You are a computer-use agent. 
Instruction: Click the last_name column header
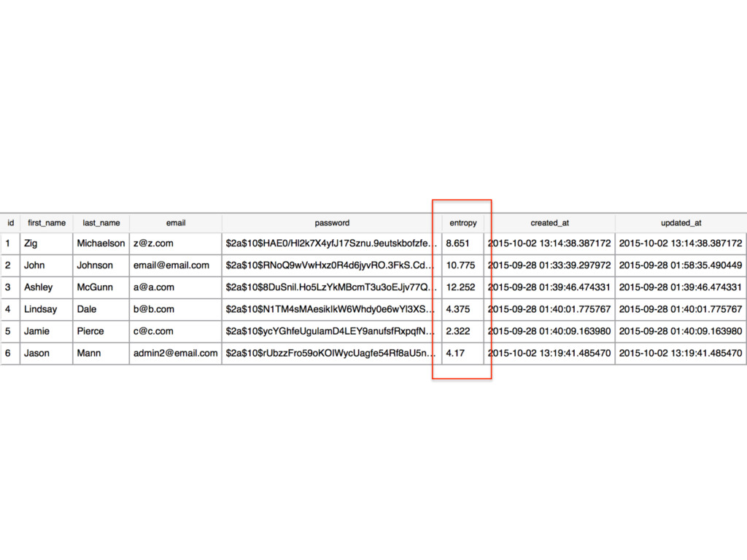[101, 223]
